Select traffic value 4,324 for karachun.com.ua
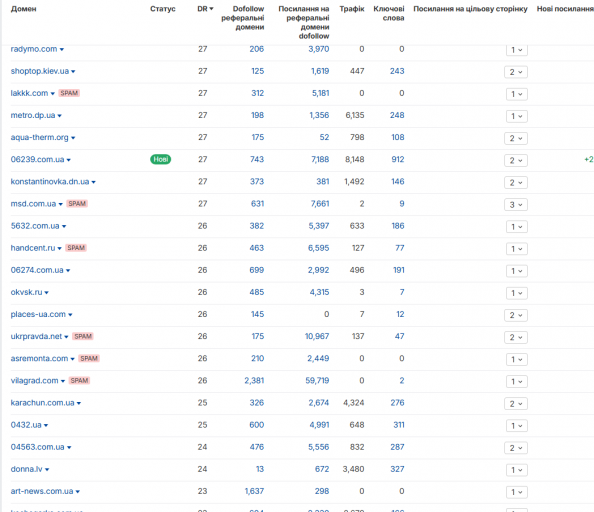The image size is (594, 512). coord(354,403)
